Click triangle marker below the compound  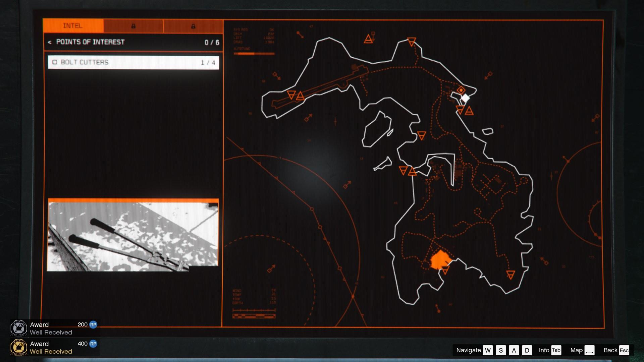(x=445, y=270)
